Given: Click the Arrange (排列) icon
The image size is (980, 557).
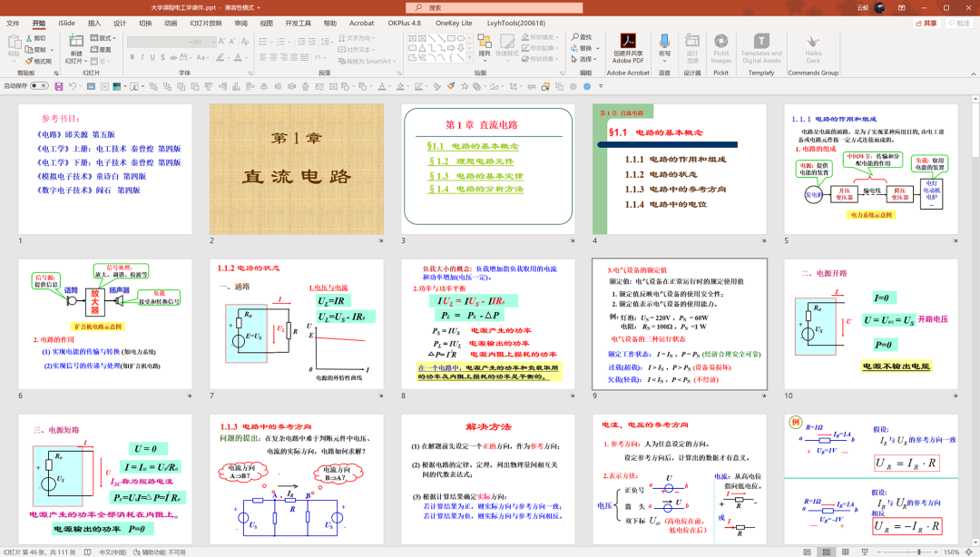Looking at the screenshot, I should point(485,41).
